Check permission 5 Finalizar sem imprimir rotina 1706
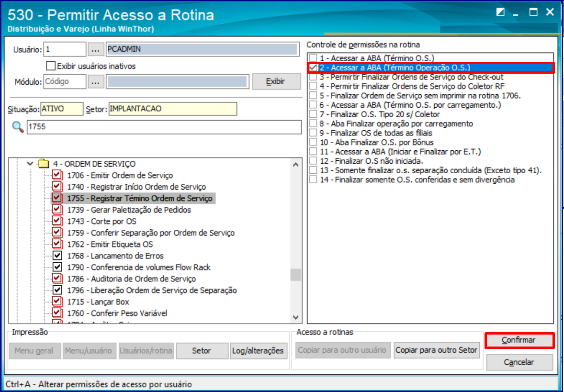564x392 pixels. click(313, 96)
